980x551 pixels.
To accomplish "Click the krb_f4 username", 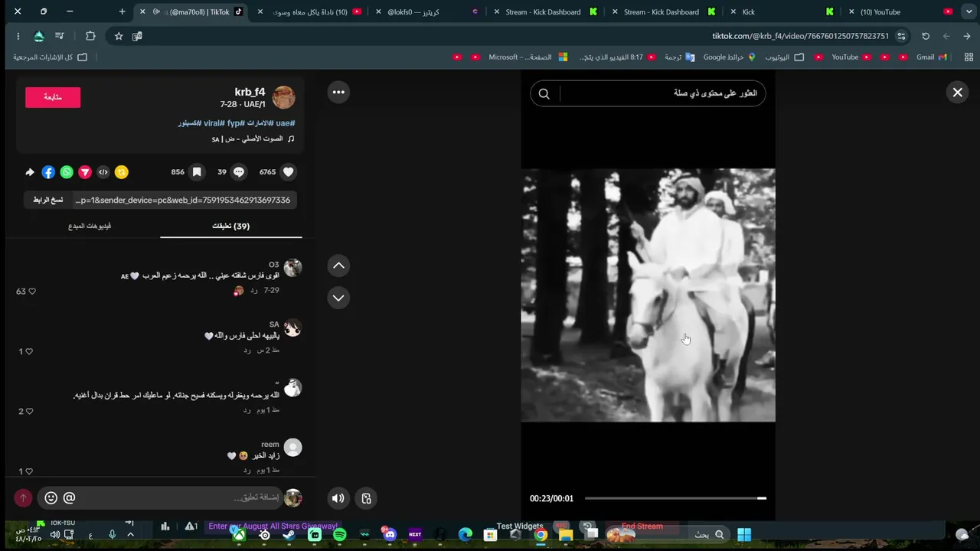I will click(250, 92).
